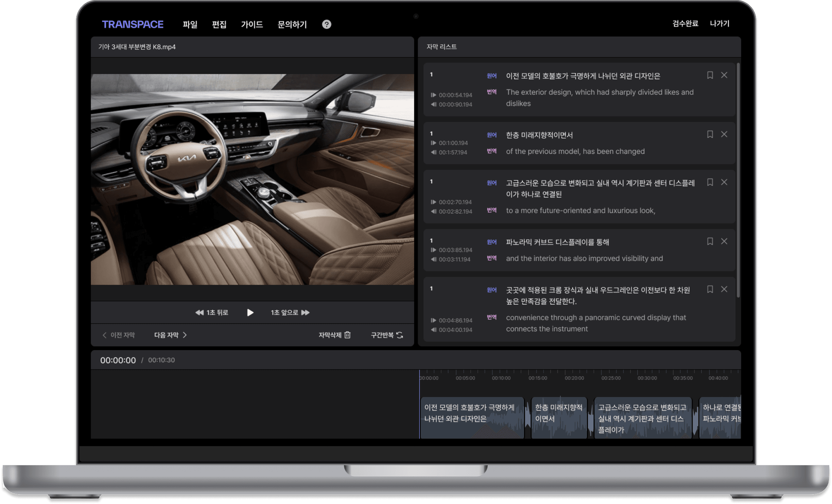Rewind one second with 1초 뒤로
832x504 pixels.
click(x=212, y=312)
